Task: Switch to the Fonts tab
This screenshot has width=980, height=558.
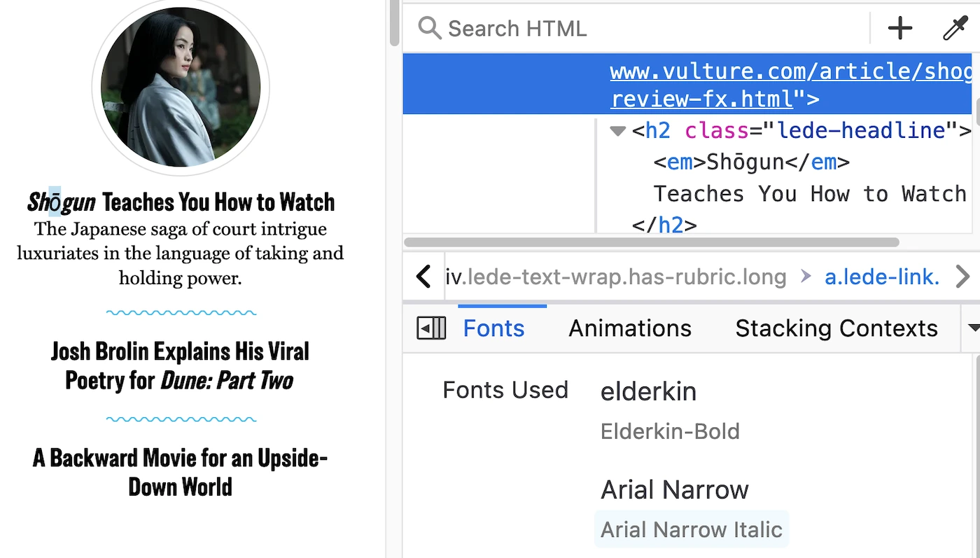Action: pyautogui.click(x=493, y=328)
